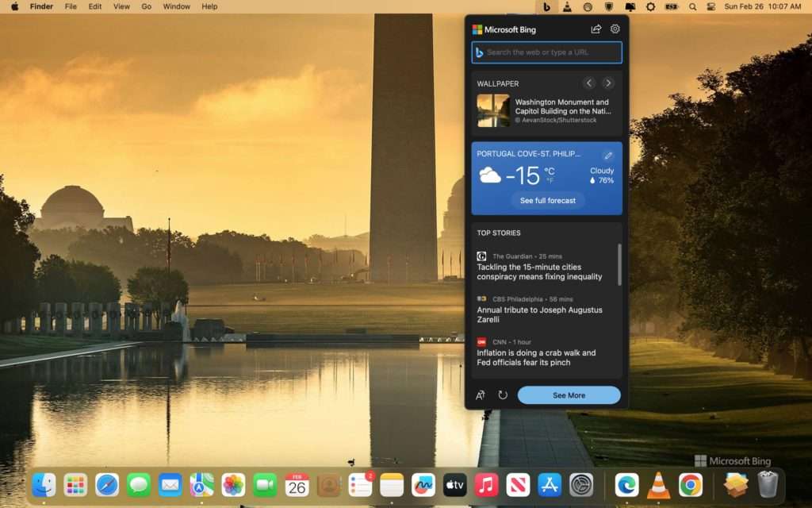Click the Bing search web or URL field
The width and height of the screenshot is (812, 508).
[547, 52]
